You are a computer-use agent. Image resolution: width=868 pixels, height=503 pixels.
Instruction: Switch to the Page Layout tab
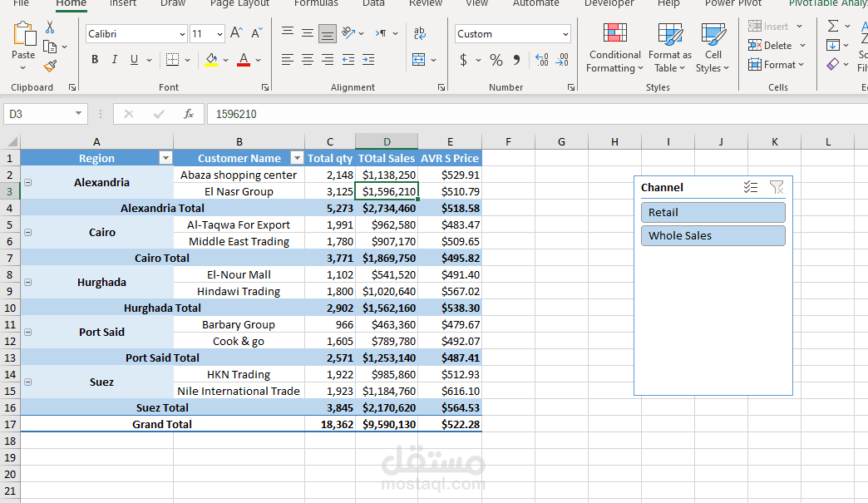(239, 3)
